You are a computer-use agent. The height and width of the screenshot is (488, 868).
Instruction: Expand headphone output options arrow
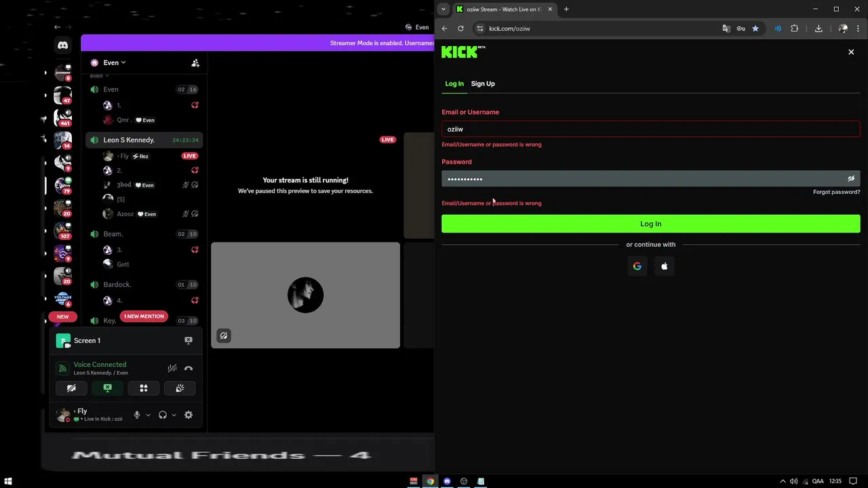(x=174, y=415)
